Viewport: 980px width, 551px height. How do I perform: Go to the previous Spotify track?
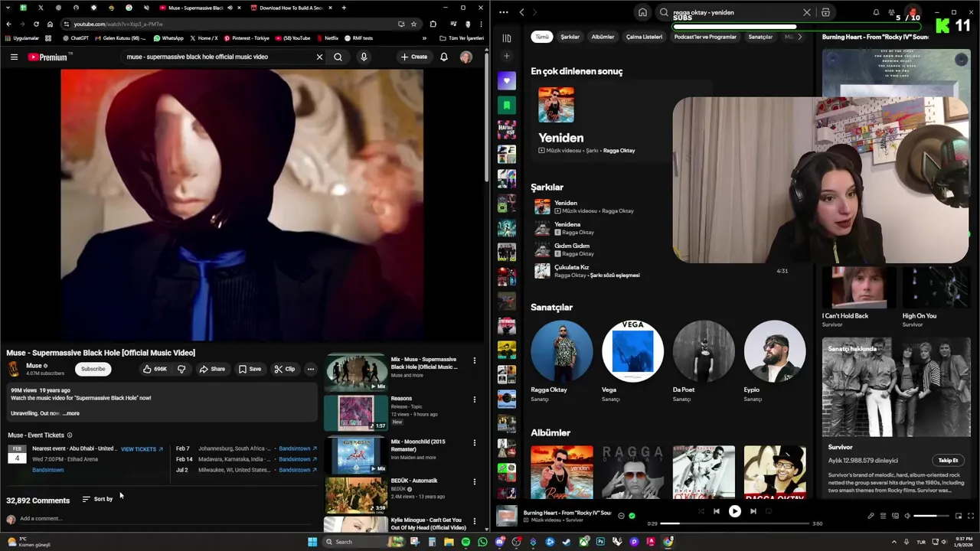pyautogui.click(x=716, y=511)
